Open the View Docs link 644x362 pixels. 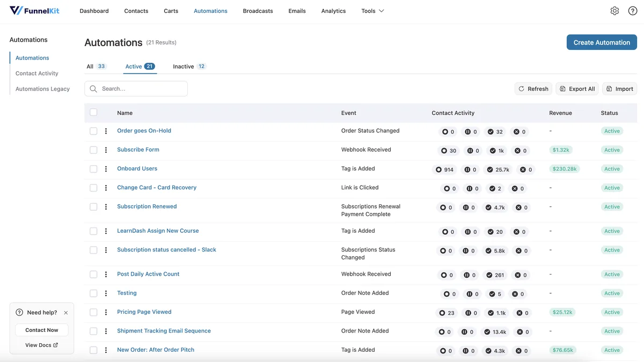click(x=42, y=345)
